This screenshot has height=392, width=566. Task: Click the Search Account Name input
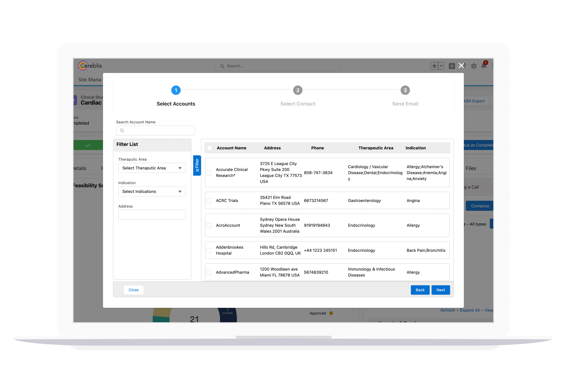tap(155, 130)
